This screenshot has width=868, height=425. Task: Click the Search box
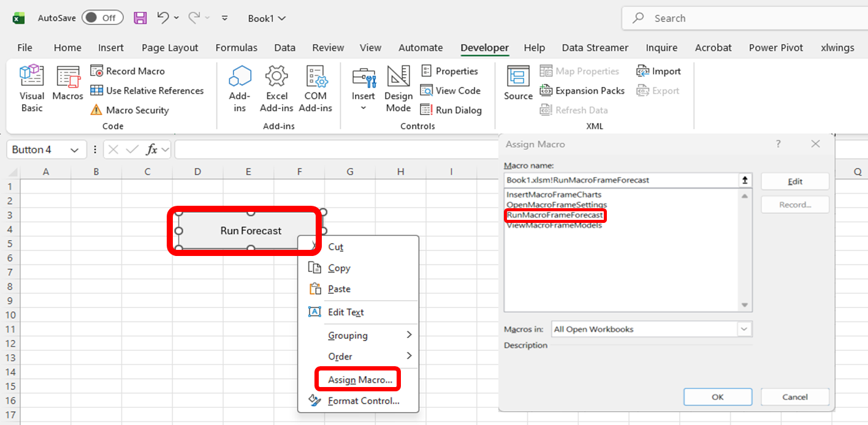[745, 18]
